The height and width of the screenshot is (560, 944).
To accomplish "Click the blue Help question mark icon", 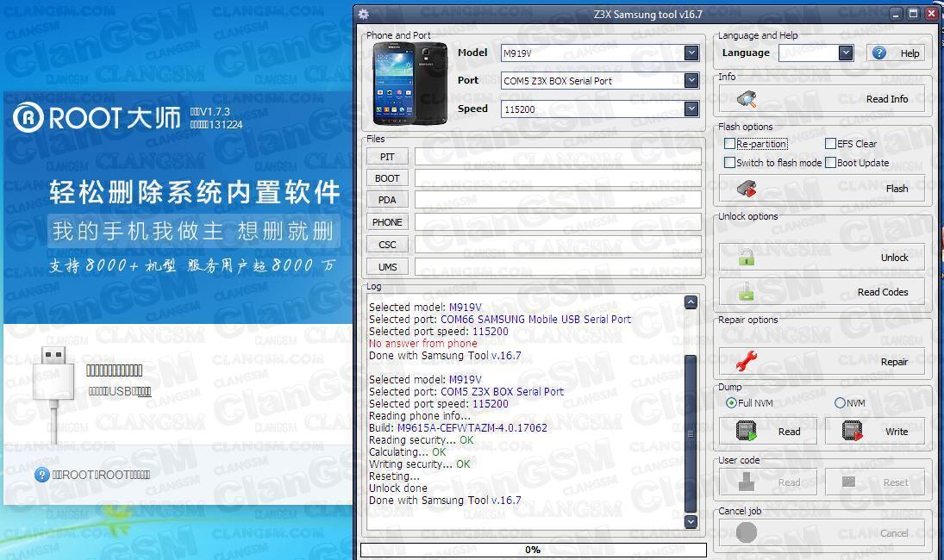I will tap(879, 53).
